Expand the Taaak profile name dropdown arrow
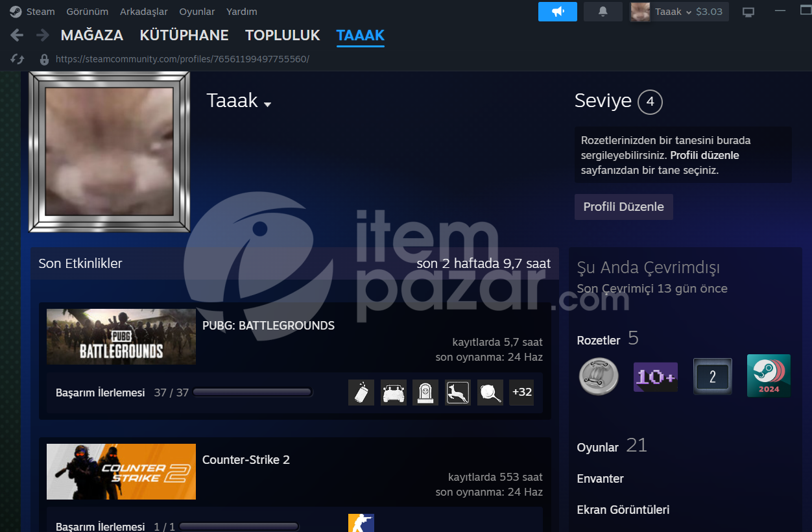This screenshot has height=532, width=812. pyautogui.click(x=267, y=104)
